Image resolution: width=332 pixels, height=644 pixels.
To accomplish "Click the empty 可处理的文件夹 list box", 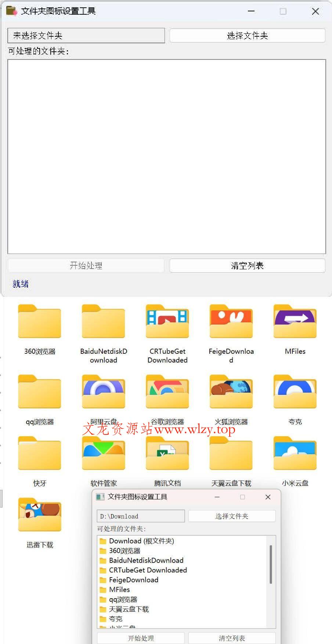I will coord(166,156).
